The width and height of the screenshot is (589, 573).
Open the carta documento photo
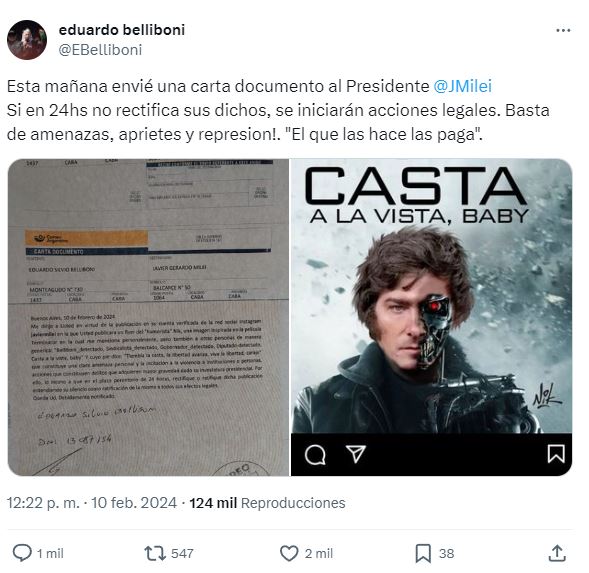[x=148, y=317]
